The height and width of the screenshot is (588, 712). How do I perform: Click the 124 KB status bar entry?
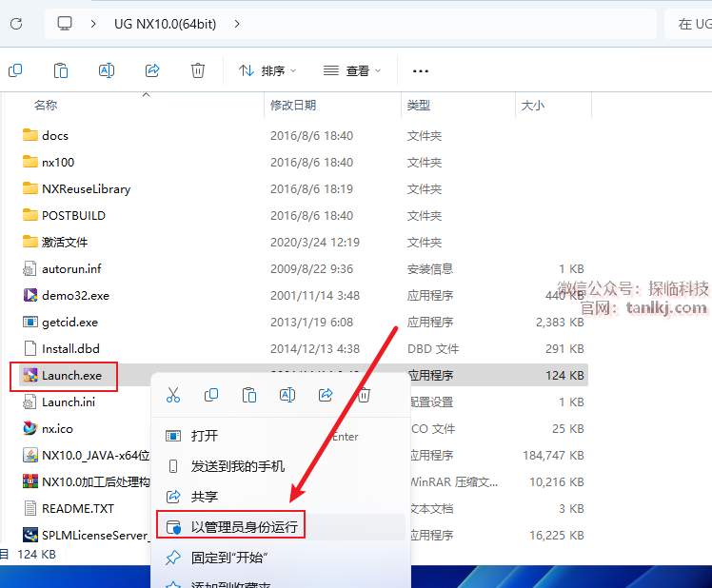pos(36,555)
